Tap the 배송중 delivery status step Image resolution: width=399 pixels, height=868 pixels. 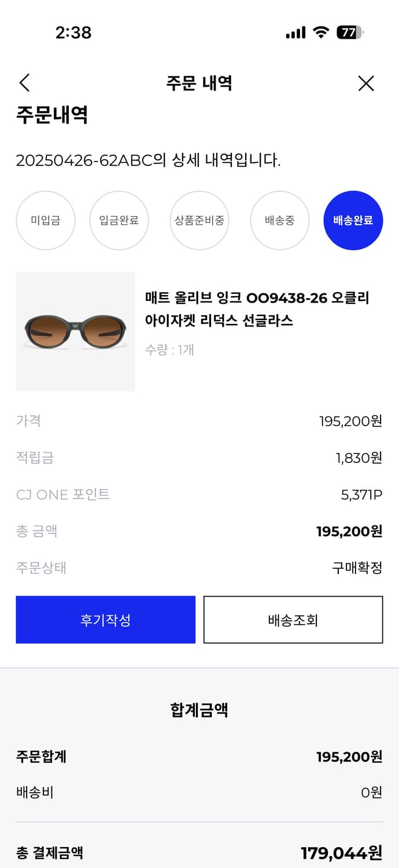(279, 220)
